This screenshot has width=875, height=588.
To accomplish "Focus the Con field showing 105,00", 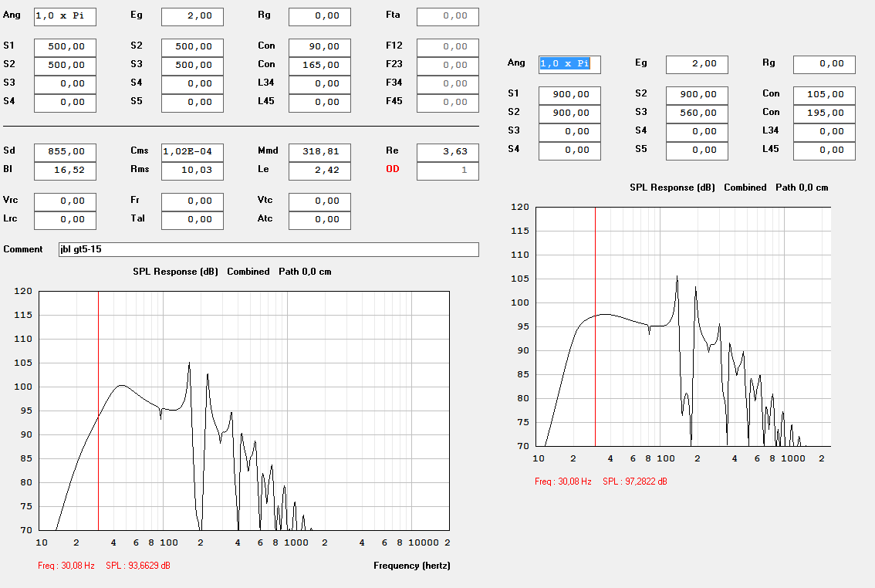I will point(823,96).
